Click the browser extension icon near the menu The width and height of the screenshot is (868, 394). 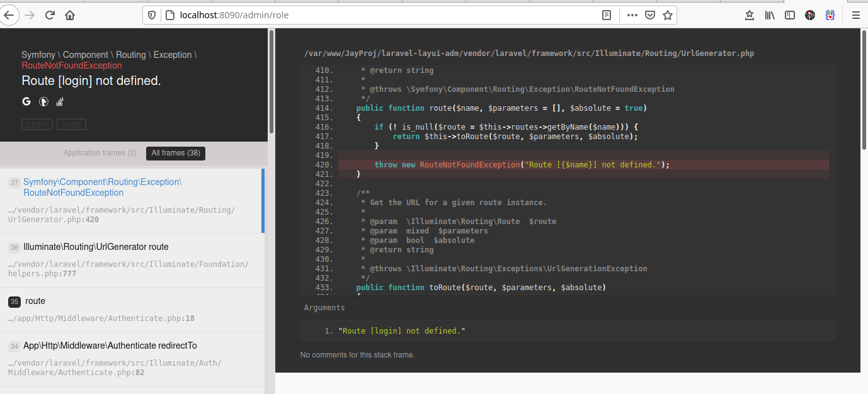click(x=830, y=15)
